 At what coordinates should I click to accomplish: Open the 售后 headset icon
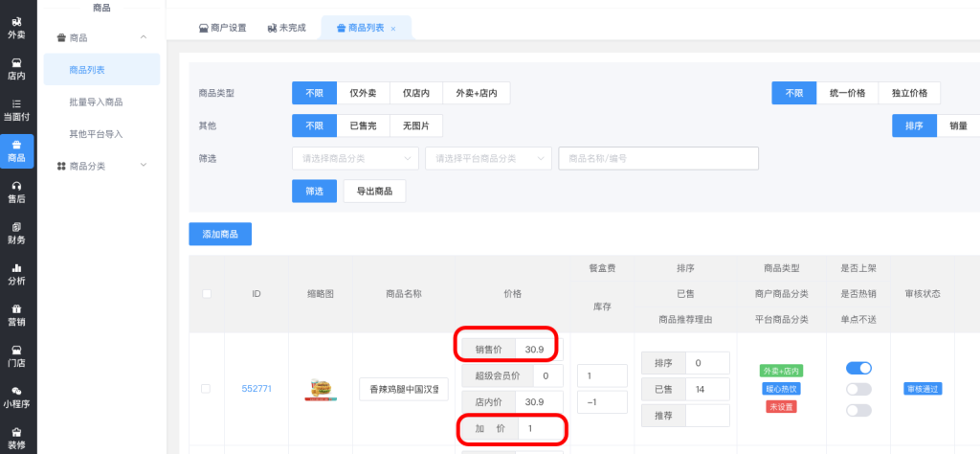16,192
